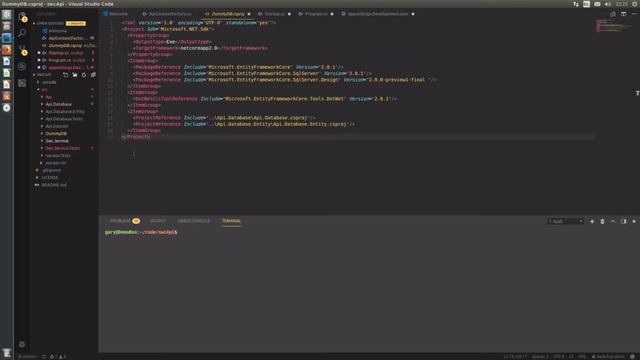Click Open Changes icon in editor title bar
The height and width of the screenshot is (360, 640).
point(613,14)
